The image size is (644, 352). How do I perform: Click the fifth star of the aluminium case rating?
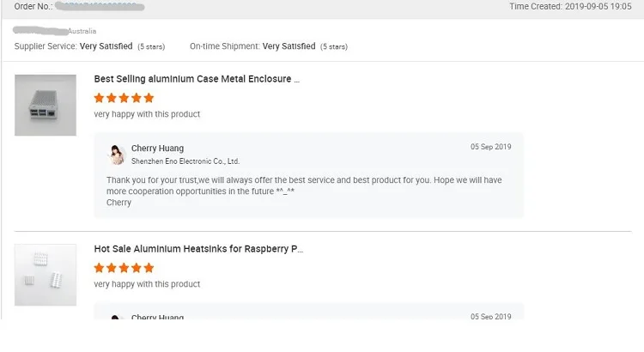click(149, 98)
